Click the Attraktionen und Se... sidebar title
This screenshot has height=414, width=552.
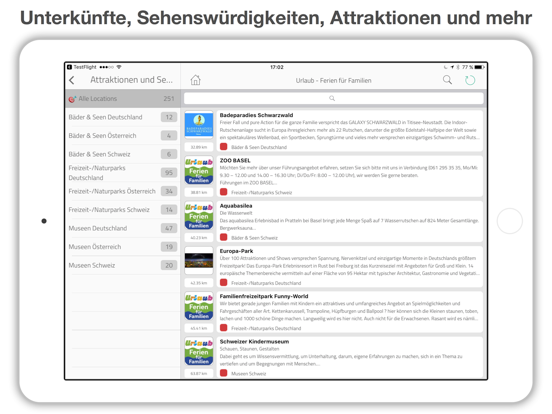(x=131, y=80)
